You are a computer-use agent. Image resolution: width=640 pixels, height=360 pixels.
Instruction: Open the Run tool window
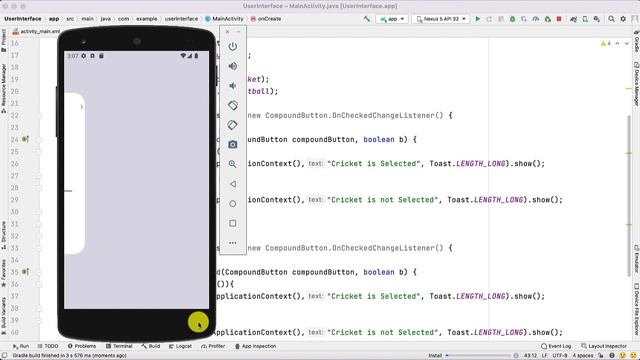[20, 346]
